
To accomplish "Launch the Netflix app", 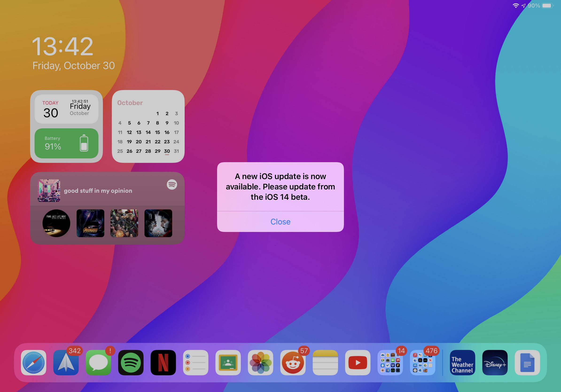I will coord(163,362).
